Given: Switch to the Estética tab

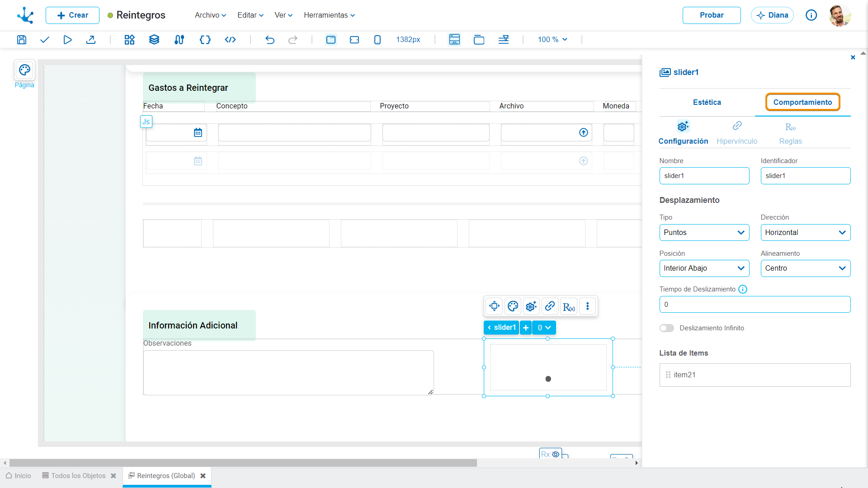Looking at the screenshot, I should click(707, 103).
